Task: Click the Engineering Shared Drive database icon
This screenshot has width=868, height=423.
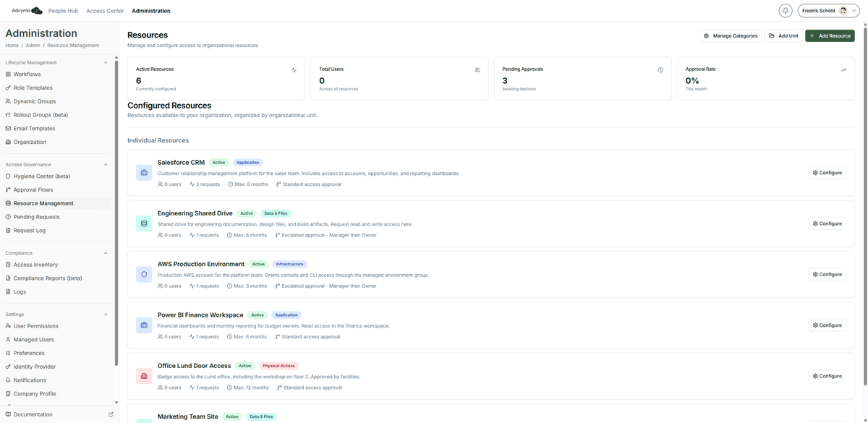Action: pyautogui.click(x=144, y=223)
